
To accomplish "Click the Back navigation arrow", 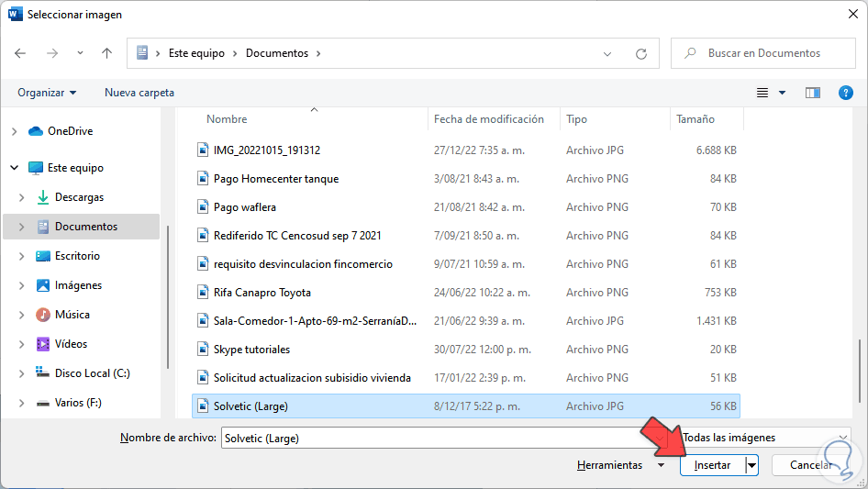I will [x=21, y=53].
